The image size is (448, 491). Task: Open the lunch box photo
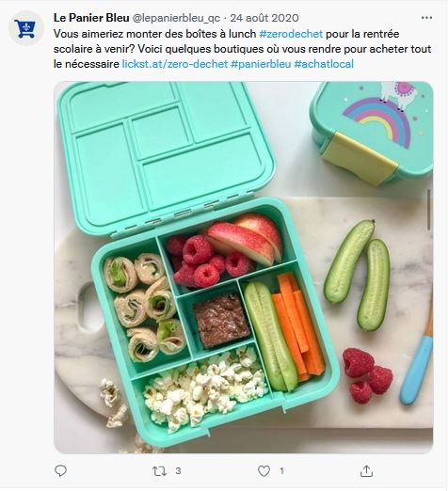(244, 267)
